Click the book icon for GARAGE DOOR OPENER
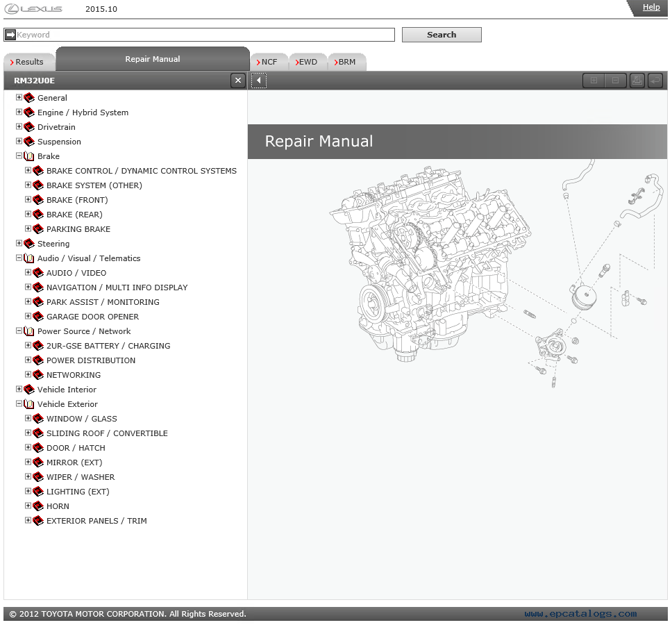 tap(38, 317)
